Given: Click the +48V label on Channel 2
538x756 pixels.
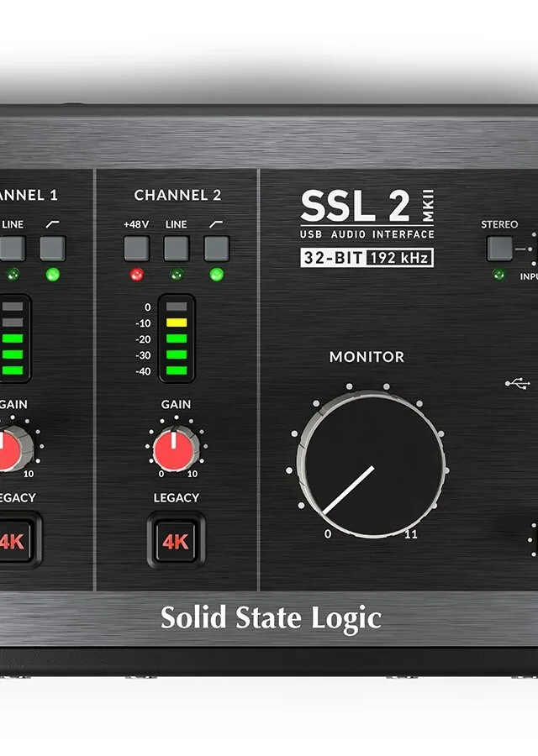Looking at the screenshot, I should (x=136, y=224).
